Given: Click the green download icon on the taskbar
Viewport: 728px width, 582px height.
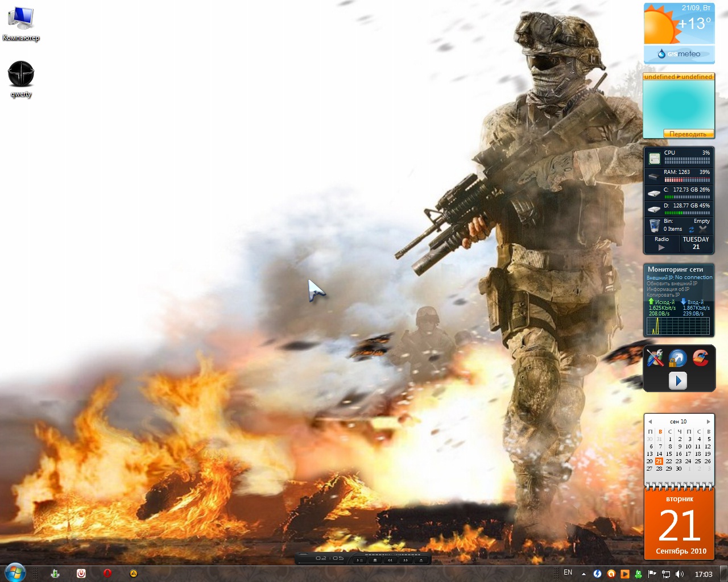Looking at the screenshot, I should 55,573.
